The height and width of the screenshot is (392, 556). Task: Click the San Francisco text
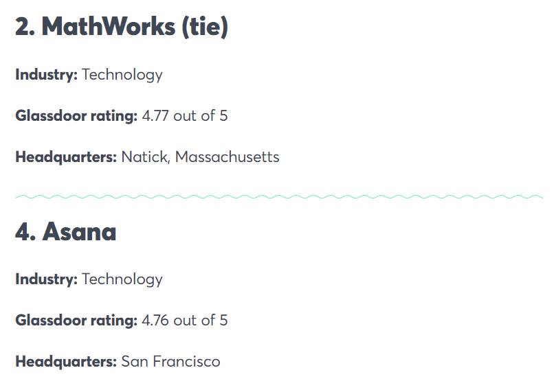(x=170, y=362)
